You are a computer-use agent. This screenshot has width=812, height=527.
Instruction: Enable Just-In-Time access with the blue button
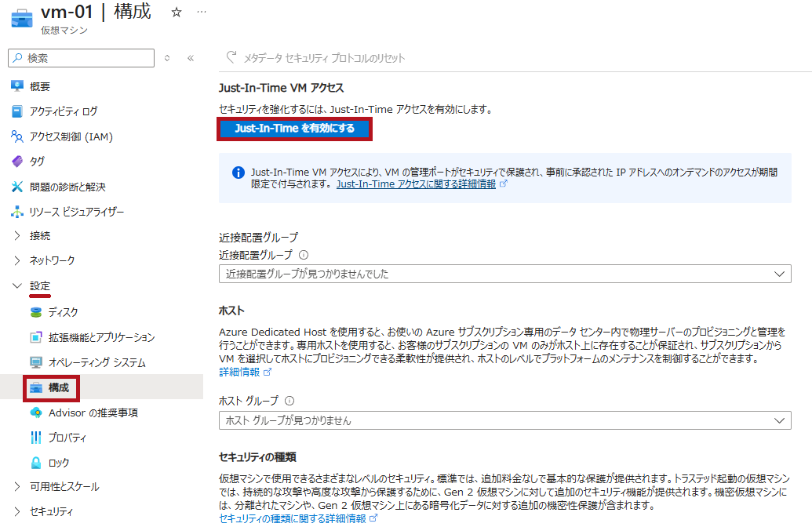pos(294,129)
